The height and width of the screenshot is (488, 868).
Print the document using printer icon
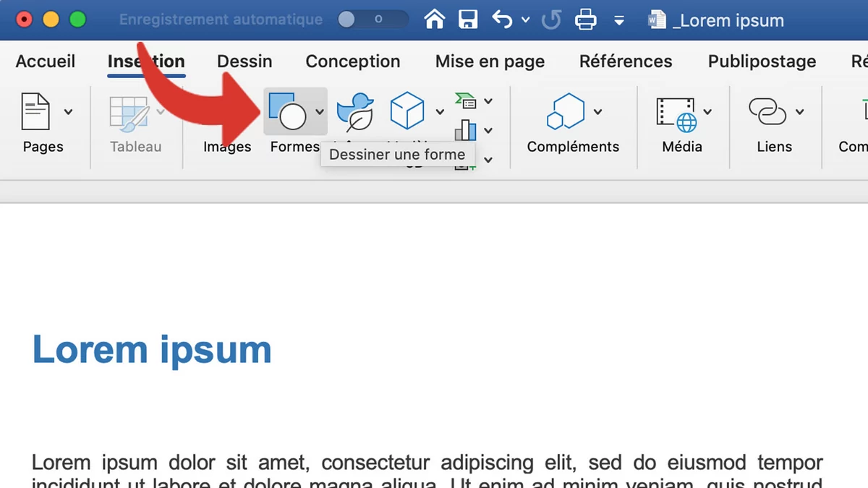tap(585, 20)
